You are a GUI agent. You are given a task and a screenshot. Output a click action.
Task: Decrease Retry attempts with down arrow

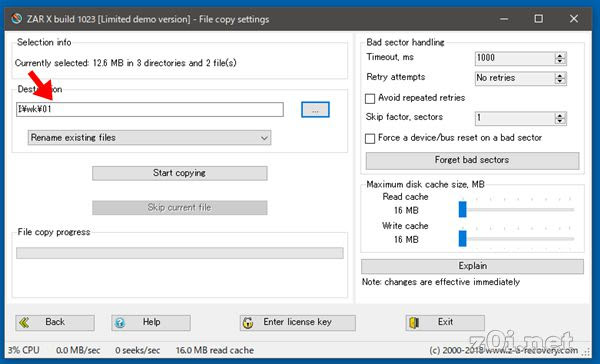560,82
